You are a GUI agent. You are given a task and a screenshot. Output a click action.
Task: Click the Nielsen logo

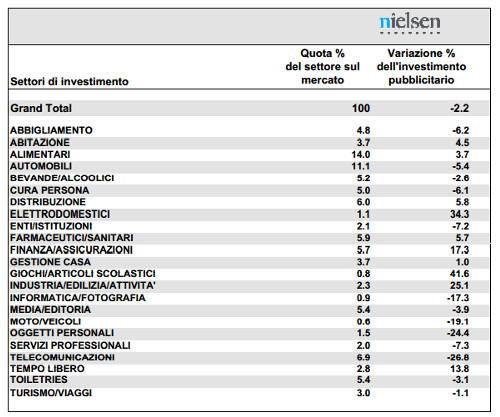click(x=410, y=24)
